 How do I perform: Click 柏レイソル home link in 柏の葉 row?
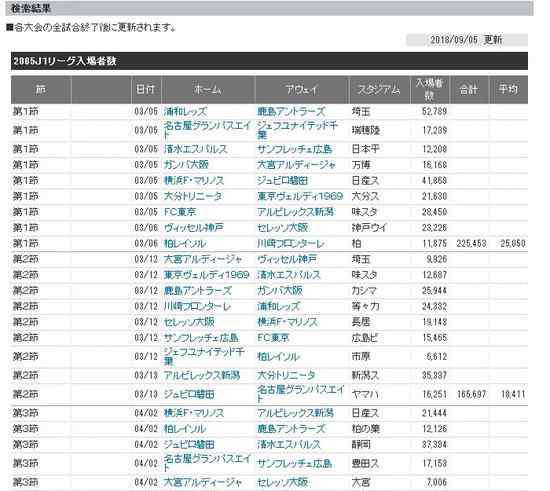[x=185, y=429]
